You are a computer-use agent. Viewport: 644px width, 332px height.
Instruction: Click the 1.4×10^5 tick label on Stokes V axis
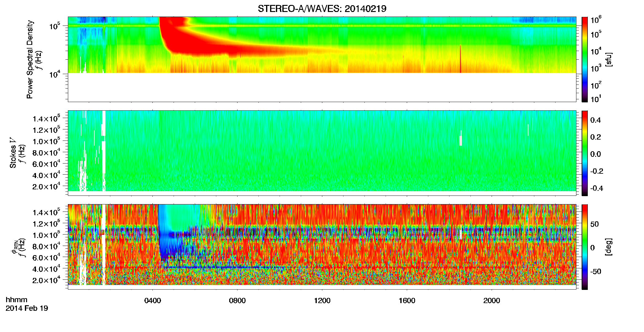[46, 119]
